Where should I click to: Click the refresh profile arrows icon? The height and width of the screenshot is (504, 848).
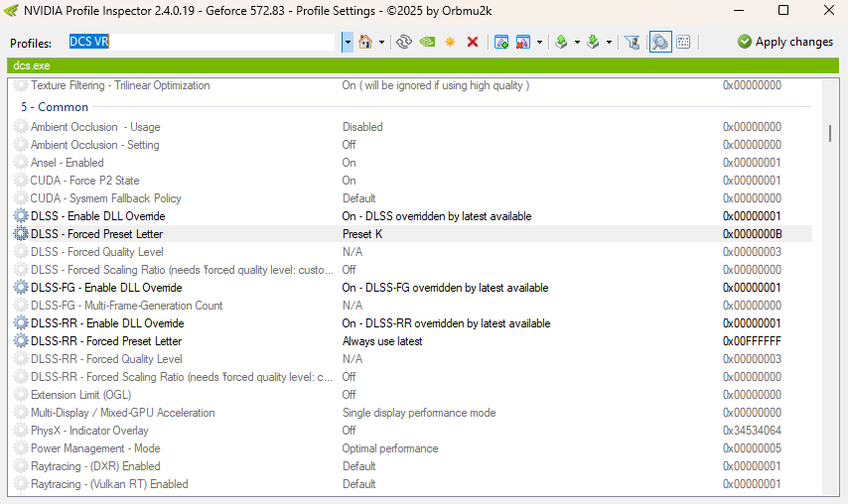[403, 42]
